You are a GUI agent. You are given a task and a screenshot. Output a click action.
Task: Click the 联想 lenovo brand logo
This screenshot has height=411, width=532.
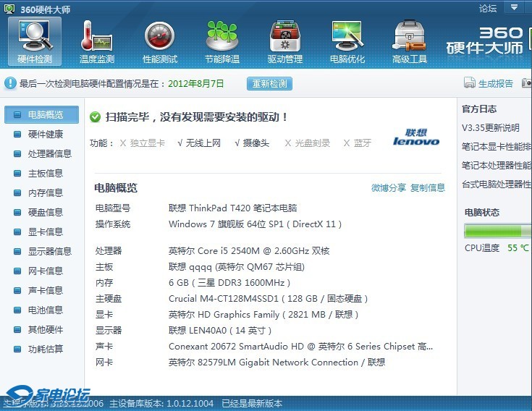click(x=416, y=137)
